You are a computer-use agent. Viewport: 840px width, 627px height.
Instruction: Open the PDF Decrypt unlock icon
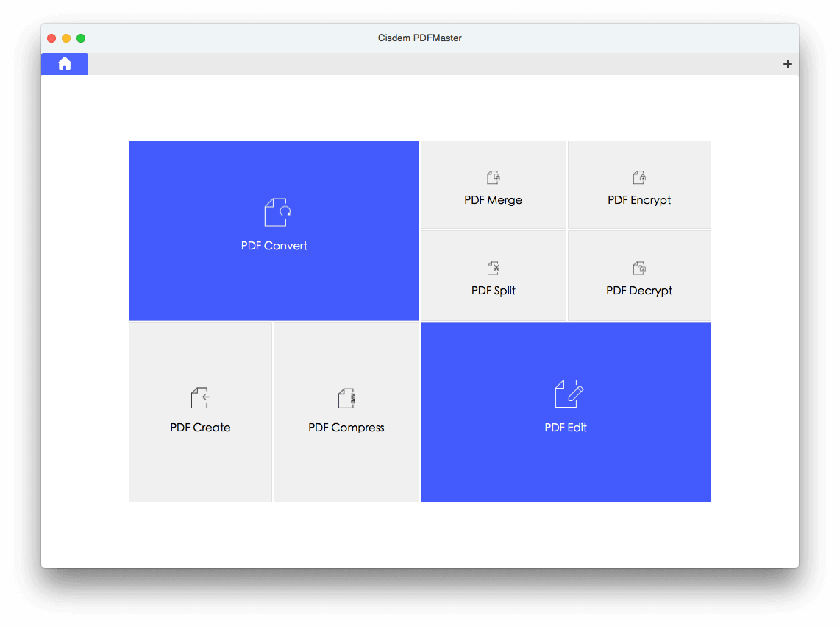point(639,267)
